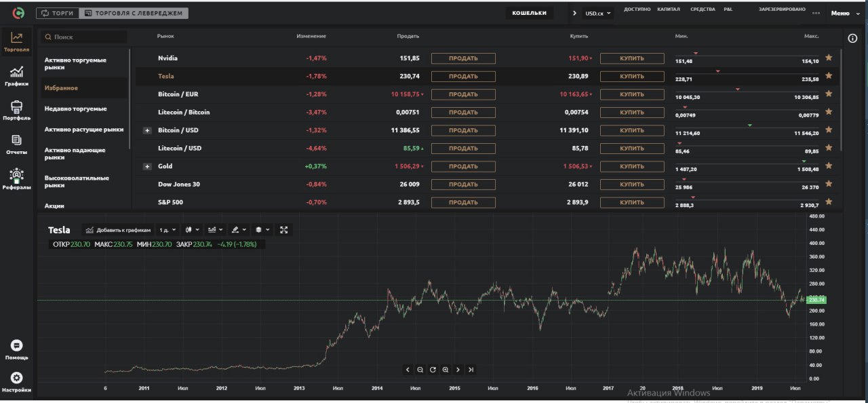868x403 pixels.
Task: Expand the chart to fullscreen
Action: click(284, 230)
